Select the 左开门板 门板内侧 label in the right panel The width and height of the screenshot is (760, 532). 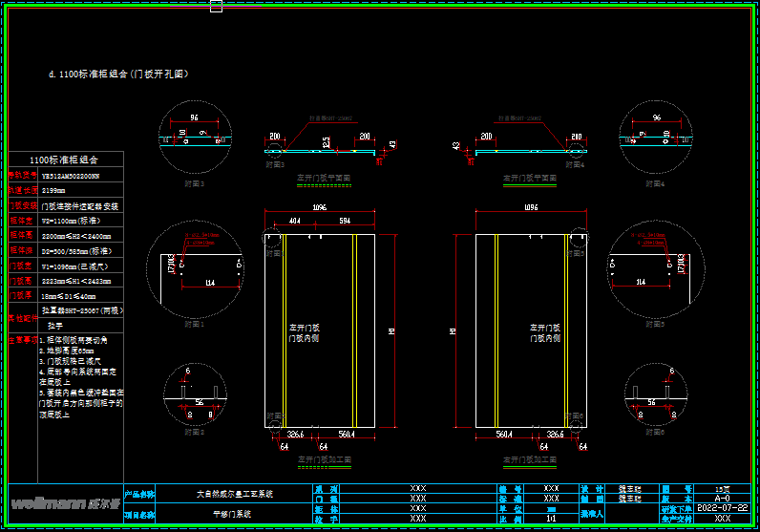point(545,332)
